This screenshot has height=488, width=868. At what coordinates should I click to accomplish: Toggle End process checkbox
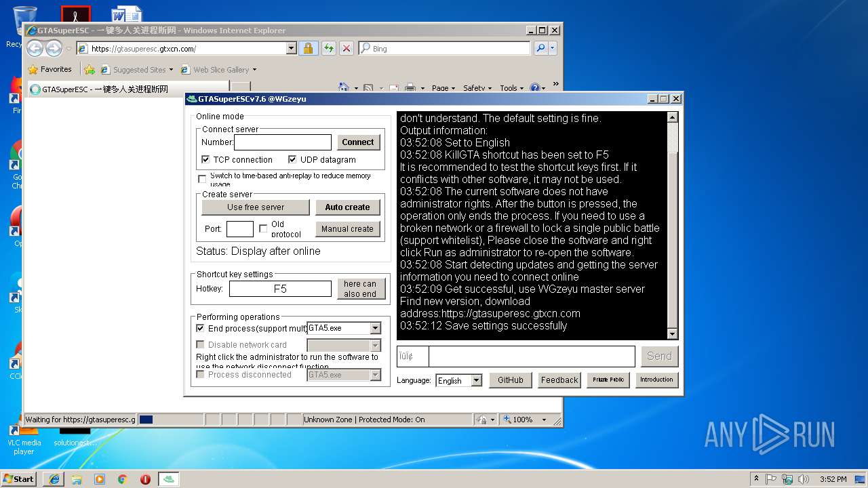click(200, 328)
